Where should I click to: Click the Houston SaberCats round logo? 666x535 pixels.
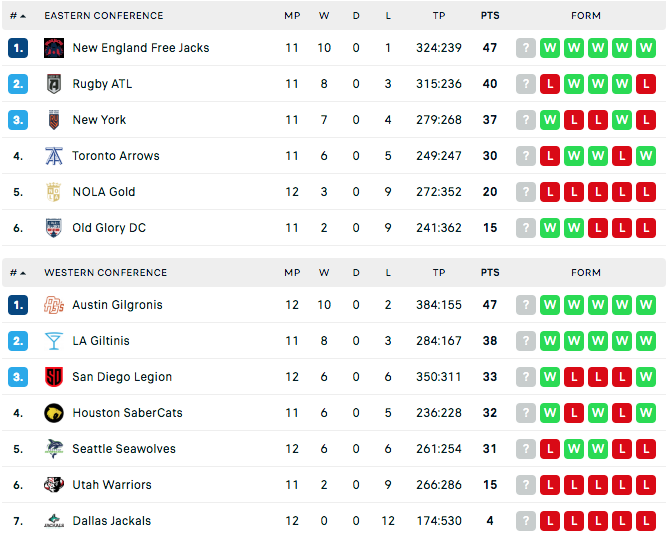click(x=54, y=413)
